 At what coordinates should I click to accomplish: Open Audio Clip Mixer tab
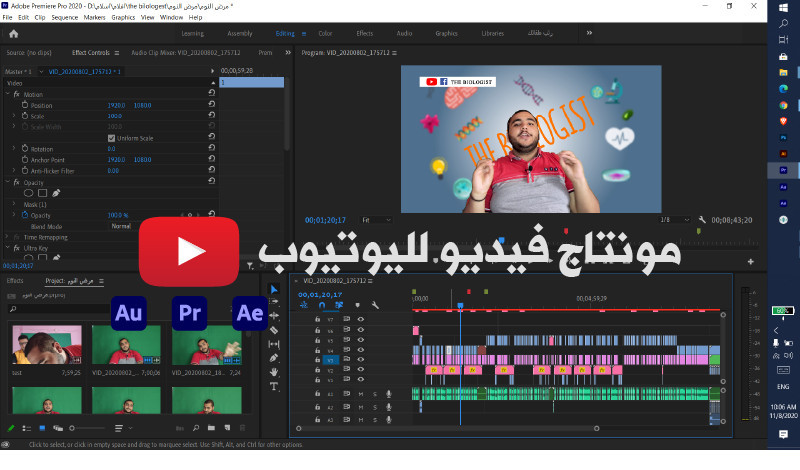point(185,53)
